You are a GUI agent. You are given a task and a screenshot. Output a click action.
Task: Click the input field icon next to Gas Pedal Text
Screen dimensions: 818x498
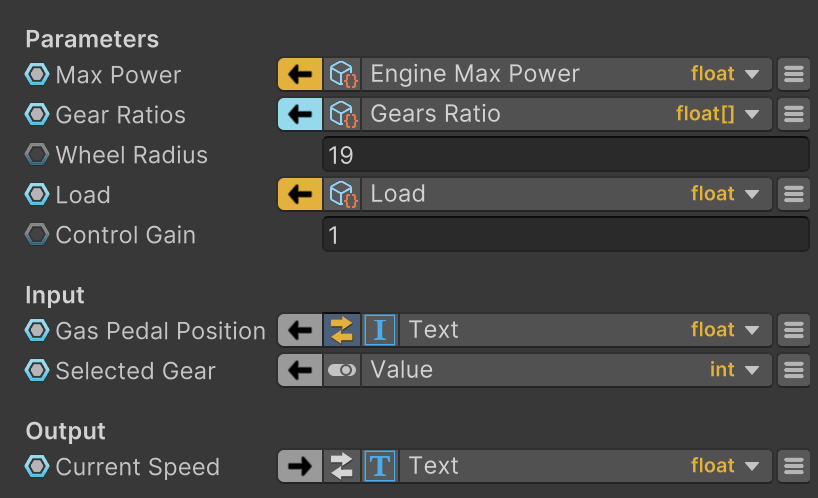[381, 330]
